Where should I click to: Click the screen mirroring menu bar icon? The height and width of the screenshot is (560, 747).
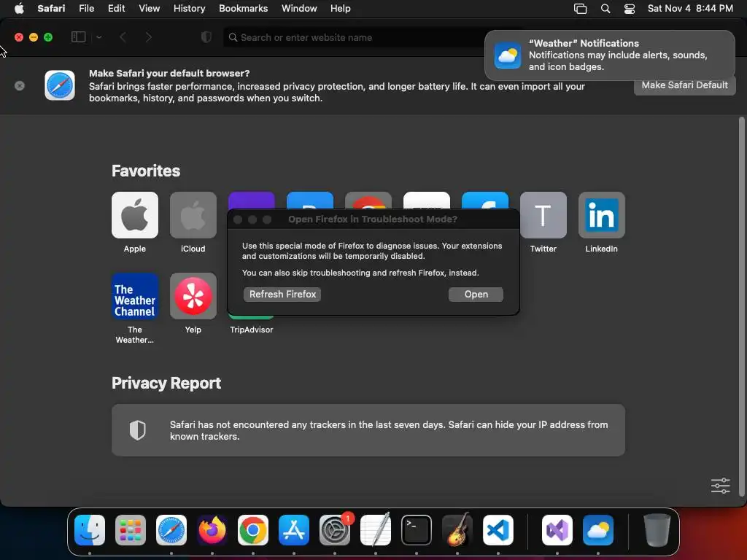click(580, 9)
